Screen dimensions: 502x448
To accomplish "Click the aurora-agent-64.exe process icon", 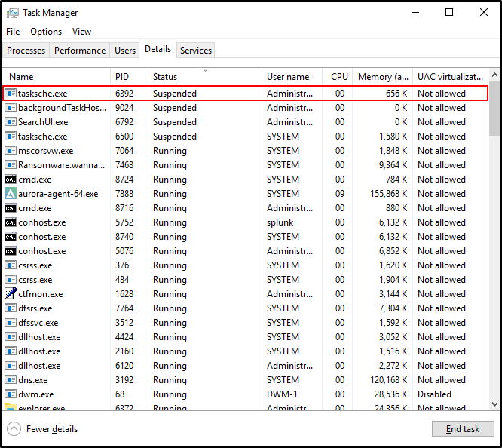I will pos(11,194).
